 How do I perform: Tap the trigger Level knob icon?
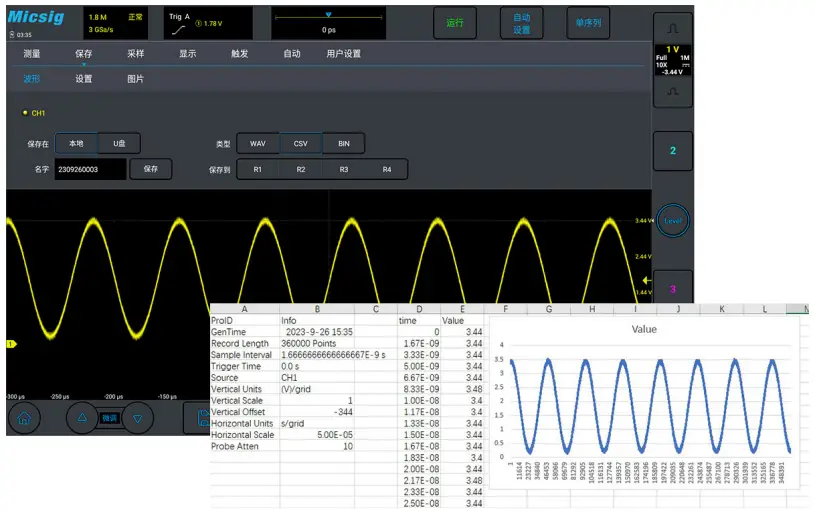tap(672, 221)
